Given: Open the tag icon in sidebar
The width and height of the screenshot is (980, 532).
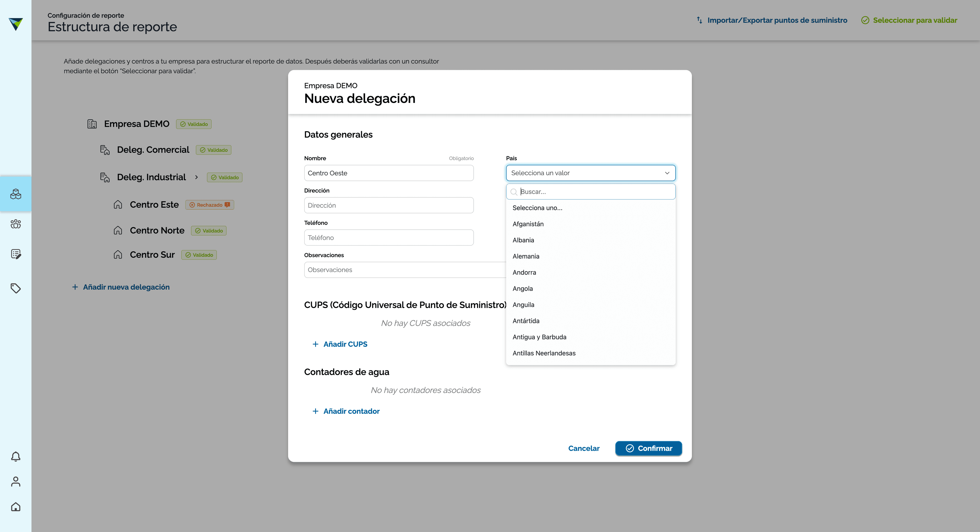Looking at the screenshot, I should point(16,288).
